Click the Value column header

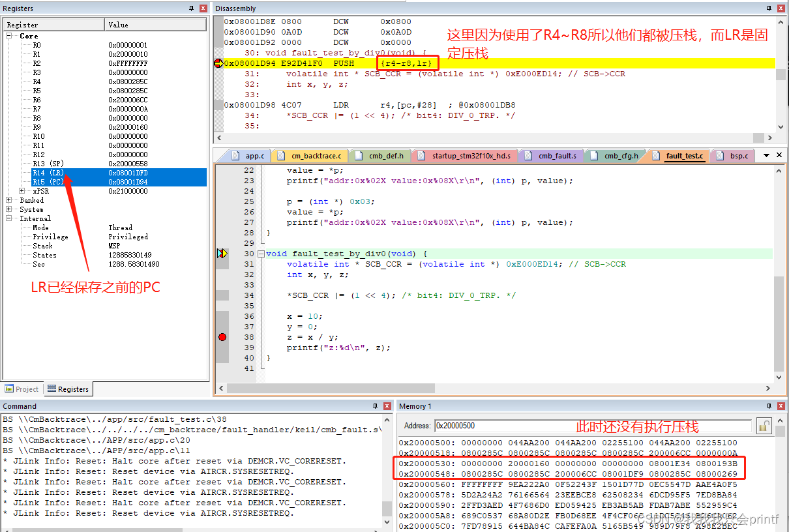pos(156,25)
